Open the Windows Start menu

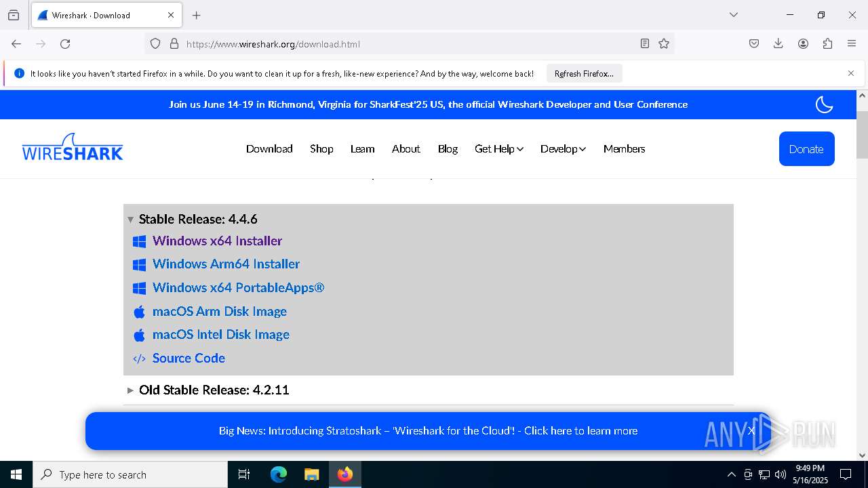click(x=16, y=474)
